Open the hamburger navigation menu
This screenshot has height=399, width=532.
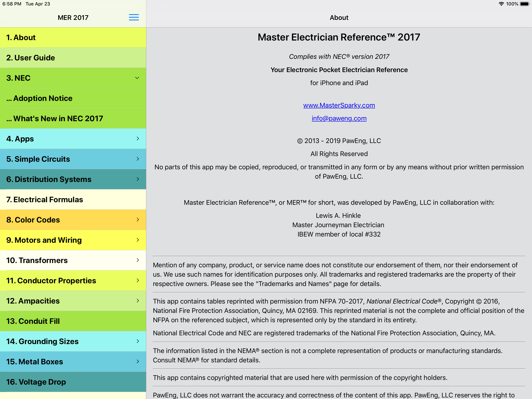pos(134,17)
